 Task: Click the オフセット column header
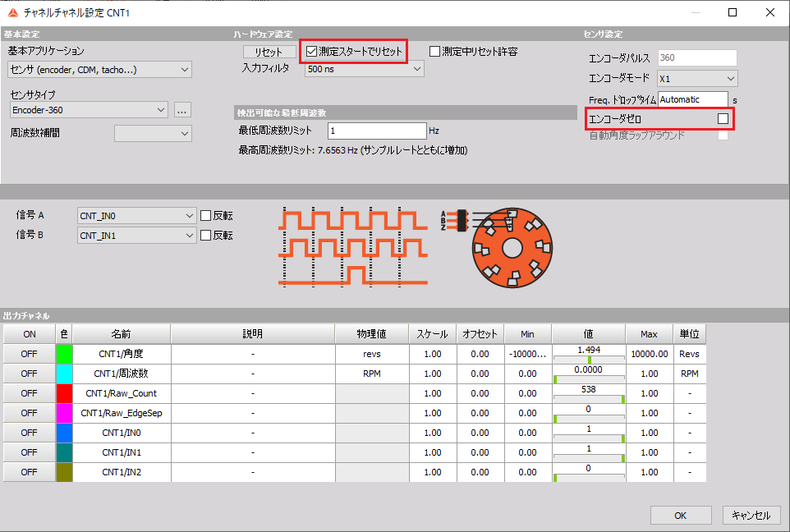(x=480, y=334)
